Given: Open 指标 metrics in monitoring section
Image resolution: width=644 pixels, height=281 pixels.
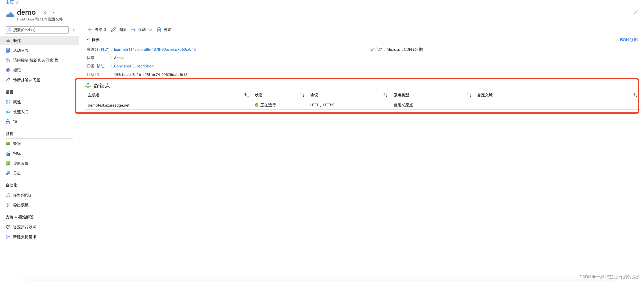Looking at the screenshot, I should pos(17,154).
